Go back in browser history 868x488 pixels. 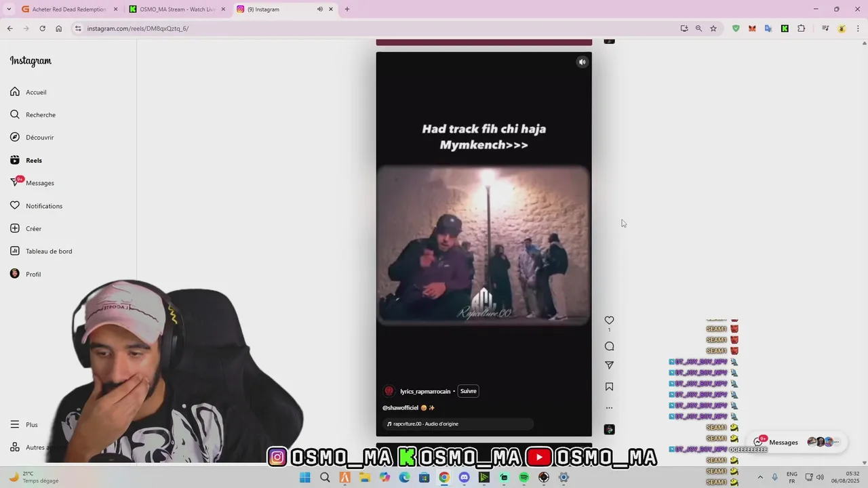9,28
